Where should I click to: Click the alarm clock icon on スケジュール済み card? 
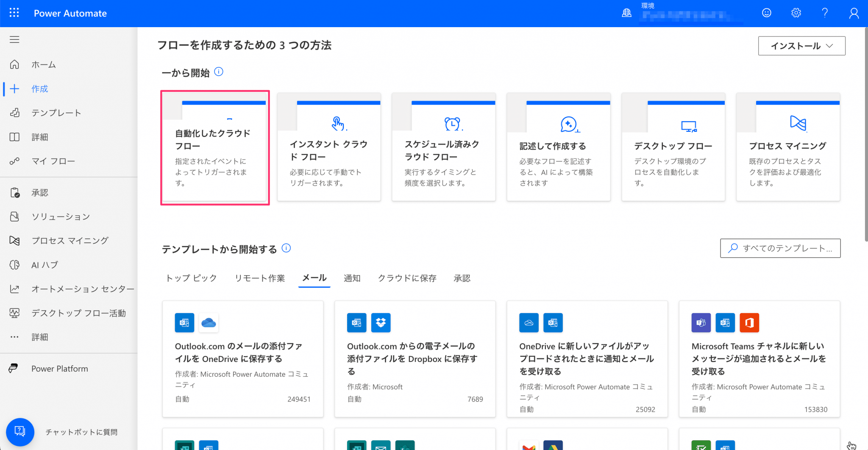[453, 124]
